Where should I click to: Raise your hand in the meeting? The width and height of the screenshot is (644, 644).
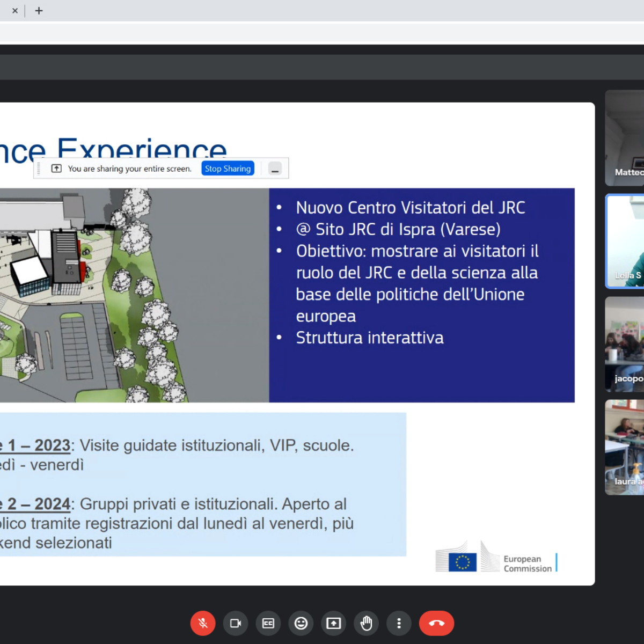tap(367, 623)
